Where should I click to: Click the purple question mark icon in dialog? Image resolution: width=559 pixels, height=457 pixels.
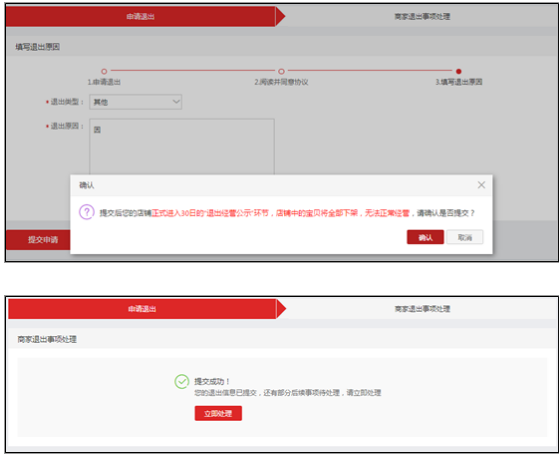(87, 212)
